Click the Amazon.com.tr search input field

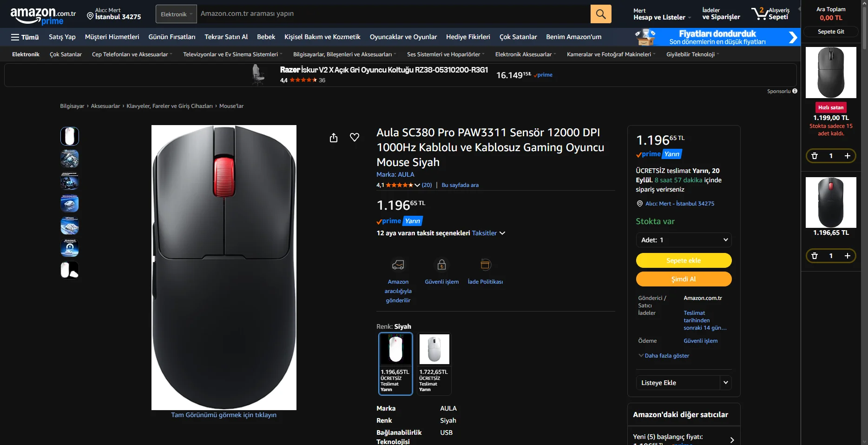[x=394, y=14]
